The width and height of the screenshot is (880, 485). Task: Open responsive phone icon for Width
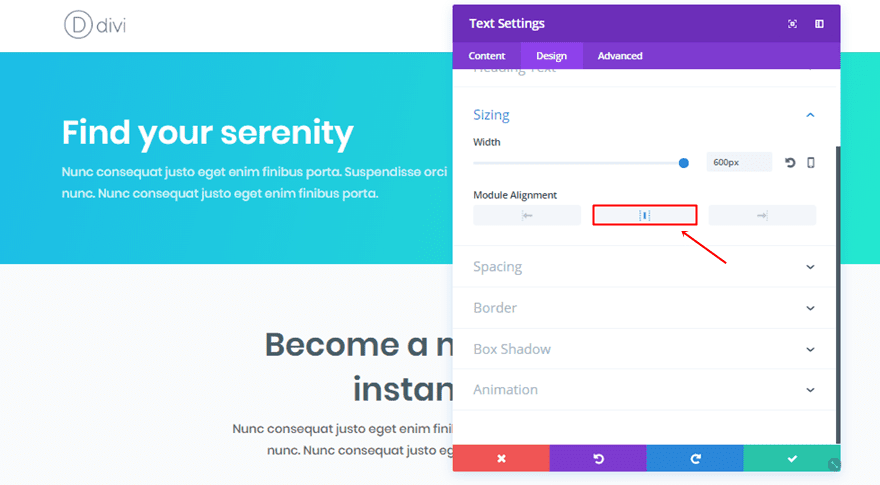(810, 163)
